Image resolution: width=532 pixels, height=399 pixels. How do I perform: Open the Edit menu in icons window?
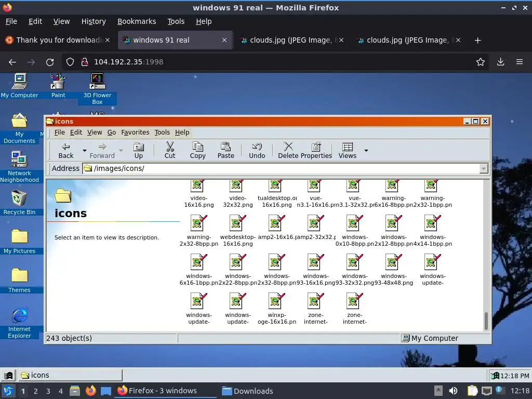click(x=76, y=132)
